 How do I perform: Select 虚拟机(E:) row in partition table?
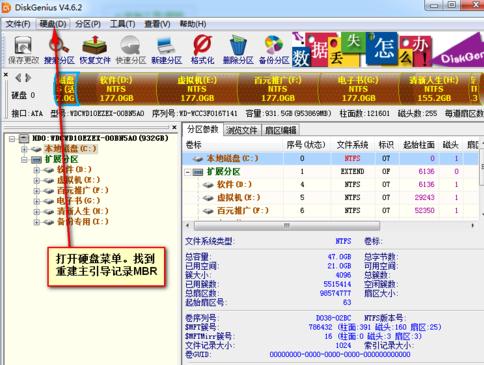[331, 197]
